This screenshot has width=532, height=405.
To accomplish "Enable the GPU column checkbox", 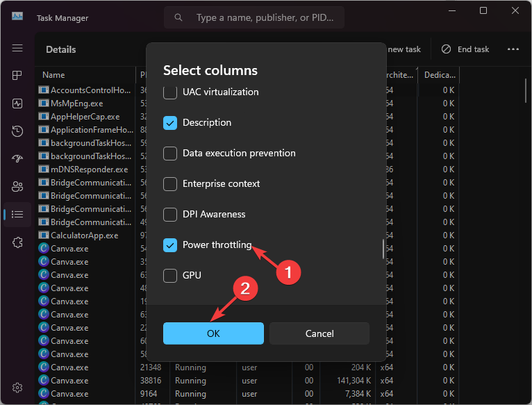I will point(170,275).
